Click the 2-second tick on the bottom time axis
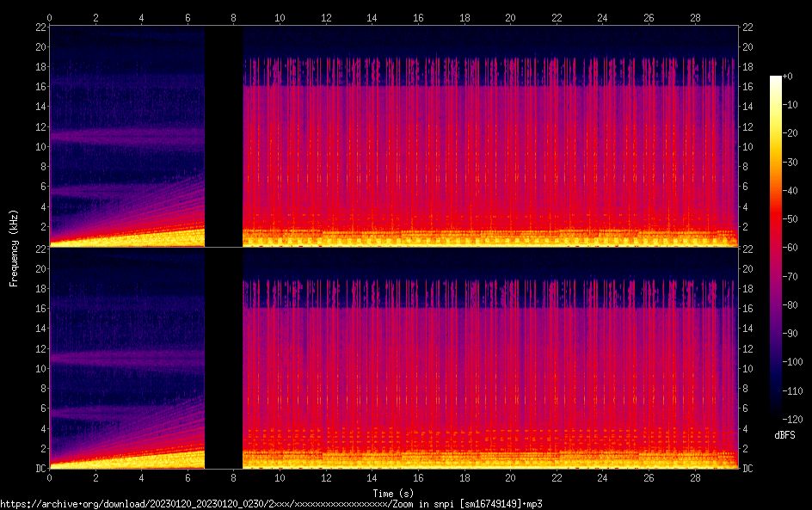 pos(95,478)
